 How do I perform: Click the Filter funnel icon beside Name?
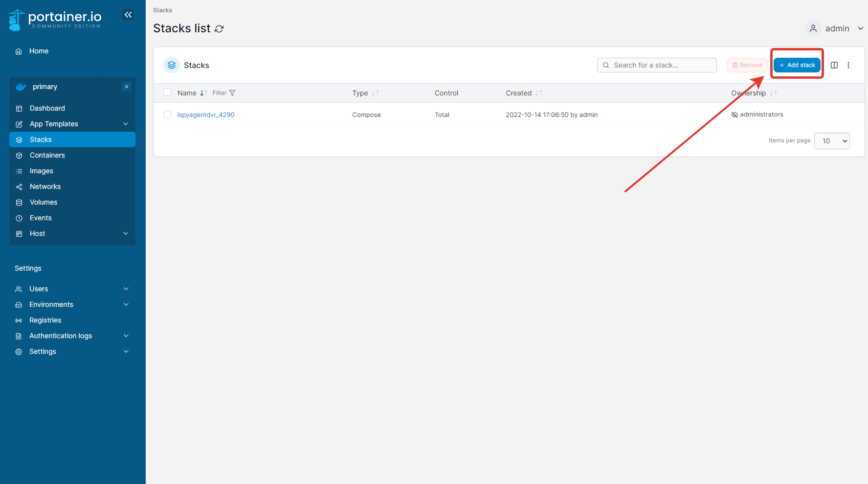coord(232,93)
